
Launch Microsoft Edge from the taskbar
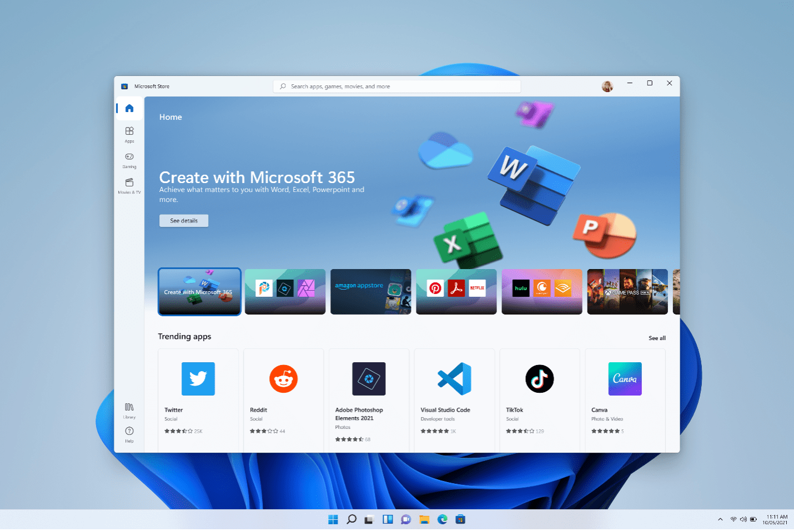click(443, 519)
